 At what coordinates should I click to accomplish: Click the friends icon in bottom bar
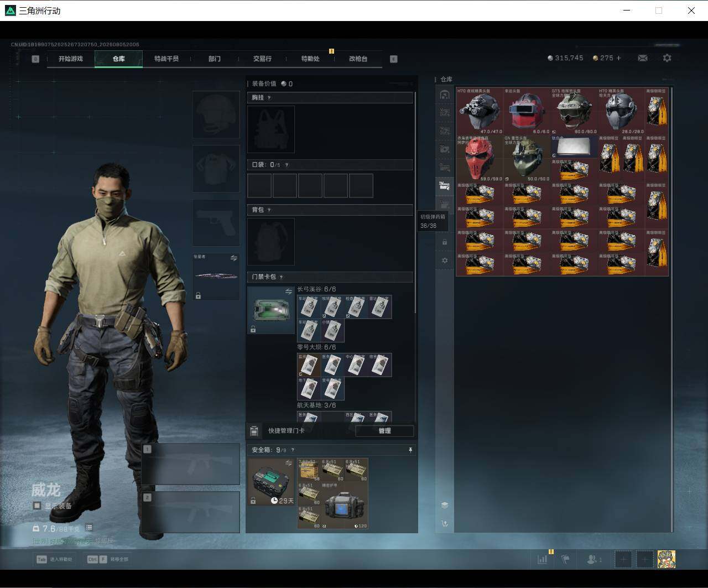(x=594, y=559)
